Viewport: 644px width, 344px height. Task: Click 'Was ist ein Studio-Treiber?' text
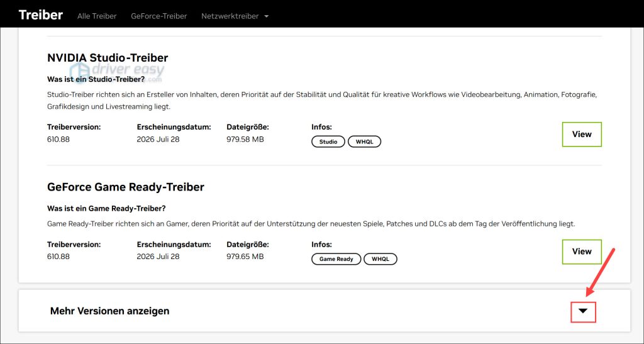[96, 79]
